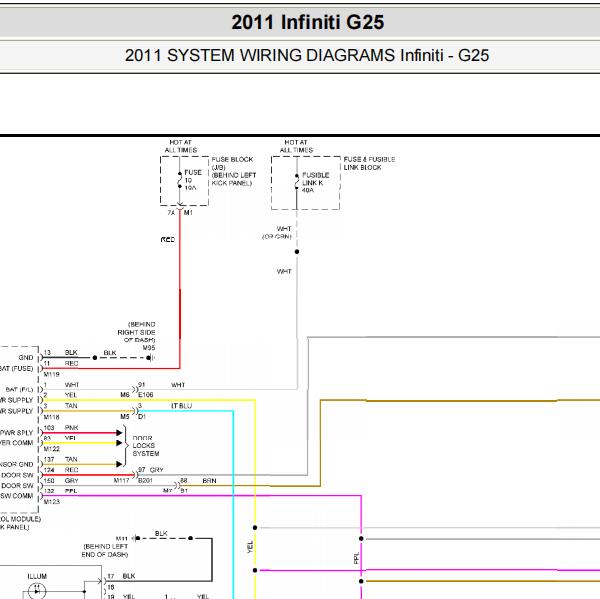Click the "RED" label beside the vertical red wire
This screenshot has height=599, width=600.
(168, 240)
